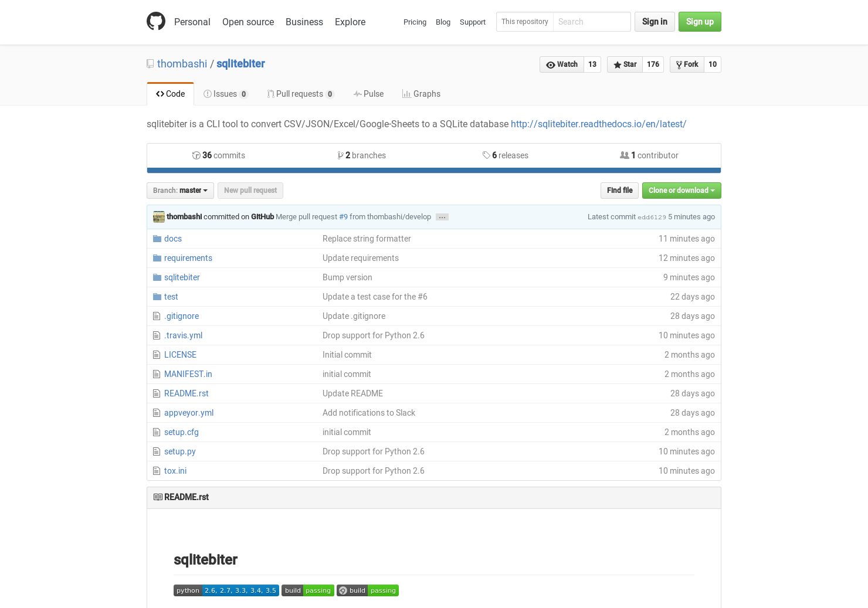Switch to the Pulse tab

click(x=368, y=94)
